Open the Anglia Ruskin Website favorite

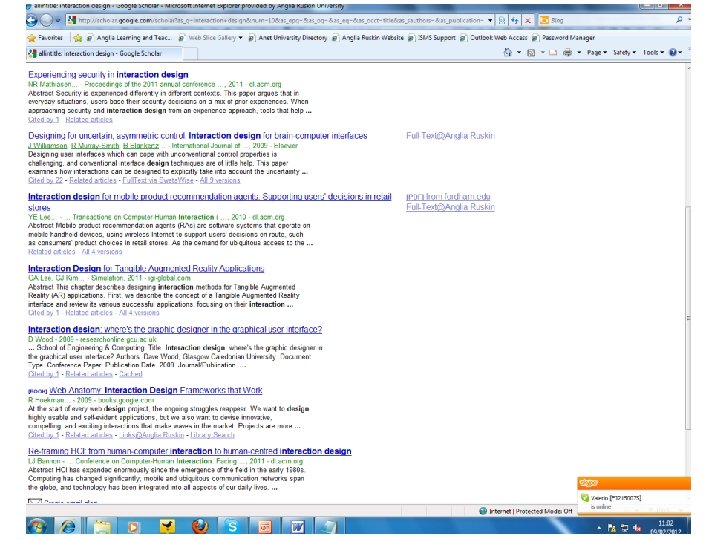click(368, 38)
